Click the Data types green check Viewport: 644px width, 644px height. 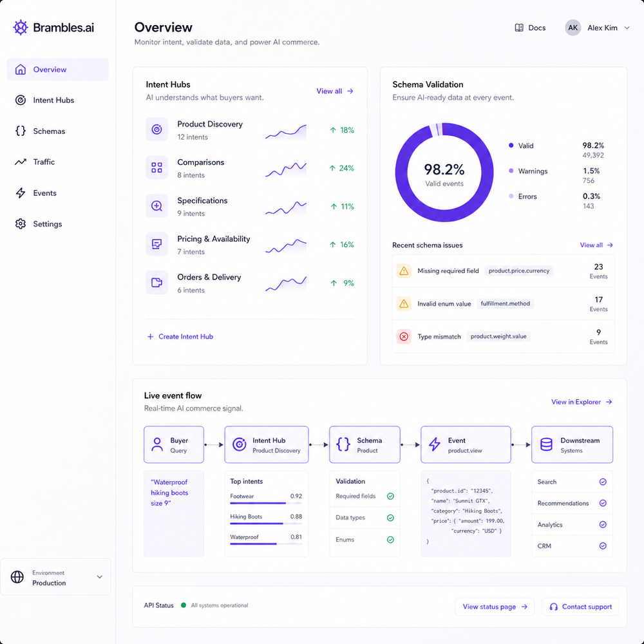coord(390,518)
